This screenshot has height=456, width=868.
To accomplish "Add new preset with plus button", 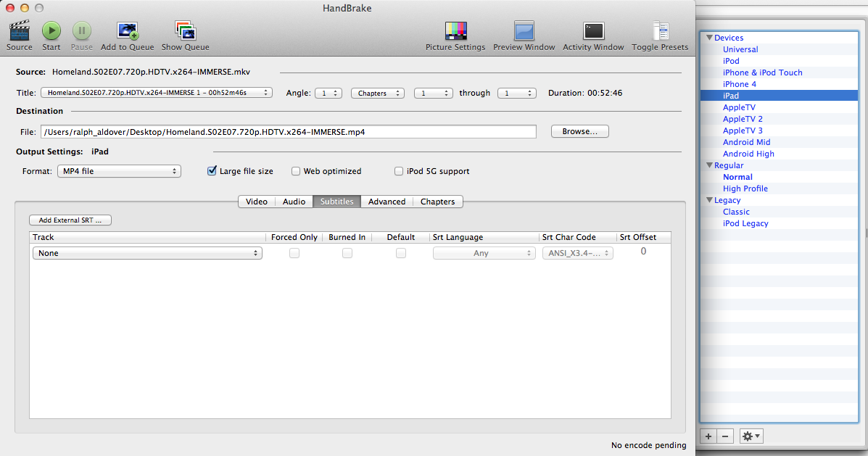I will point(708,436).
